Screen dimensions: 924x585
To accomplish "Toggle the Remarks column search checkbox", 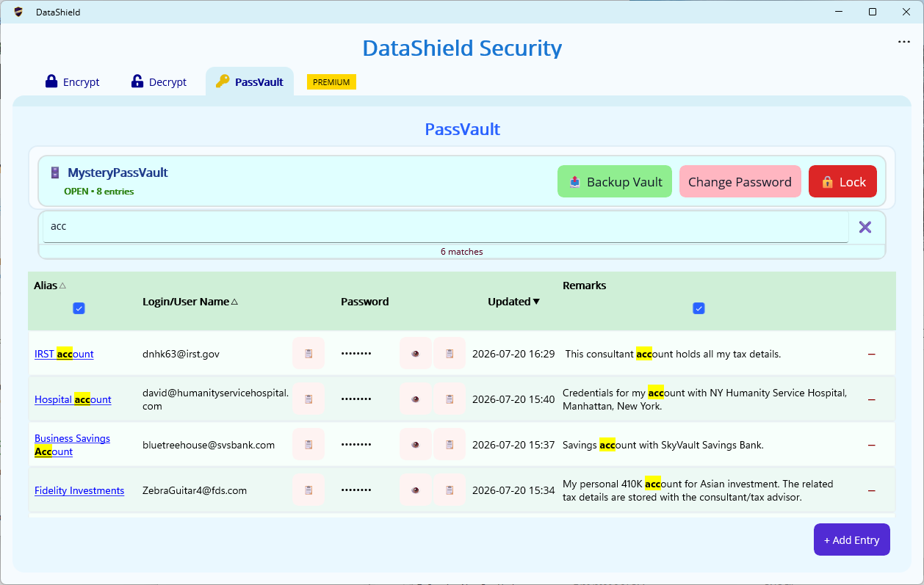I will (699, 308).
